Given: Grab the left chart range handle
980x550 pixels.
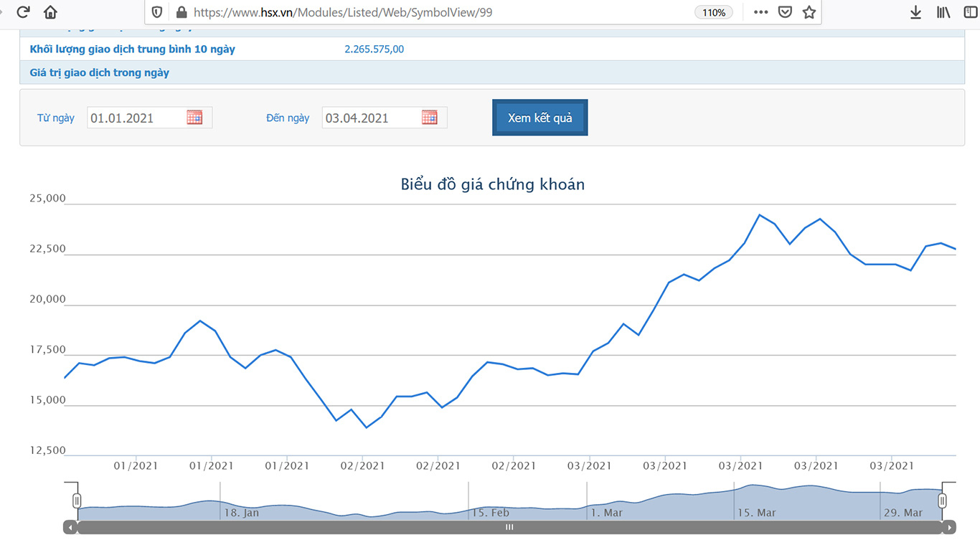Looking at the screenshot, I should click(77, 501).
